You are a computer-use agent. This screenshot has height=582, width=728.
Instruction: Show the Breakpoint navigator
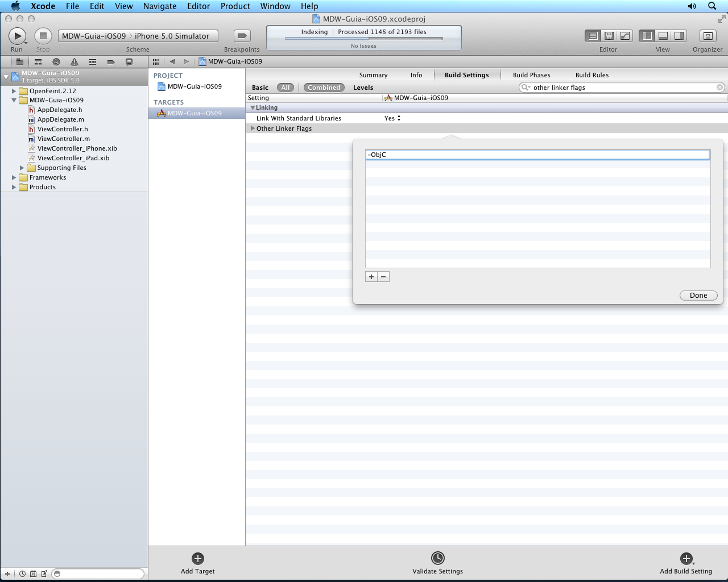tap(111, 61)
